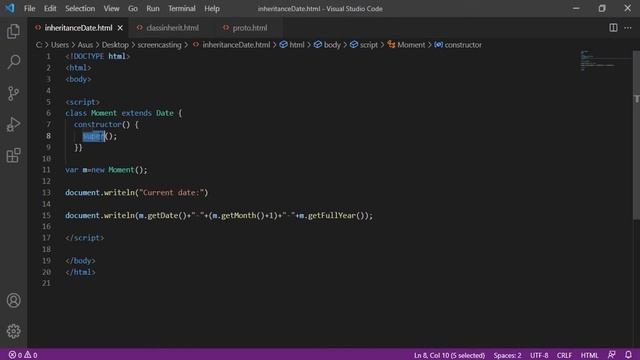
Task: Open the editor More Actions menu
Action: coord(628,28)
